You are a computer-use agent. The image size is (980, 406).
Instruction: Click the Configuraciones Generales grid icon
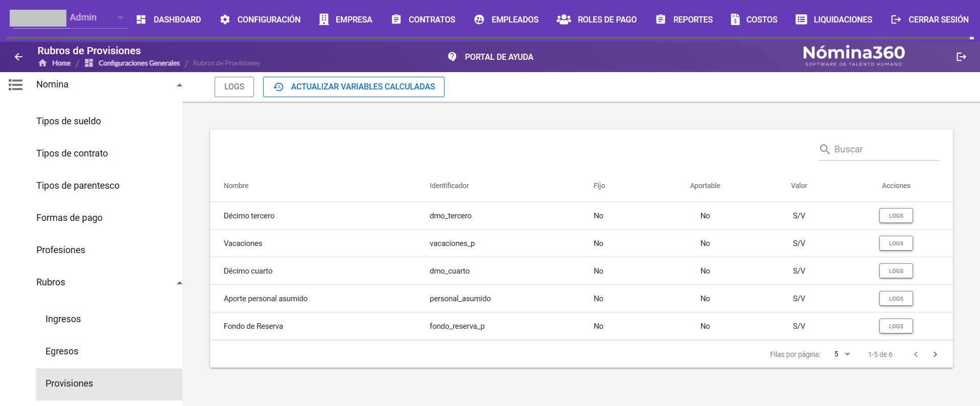(x=89, y=63)
